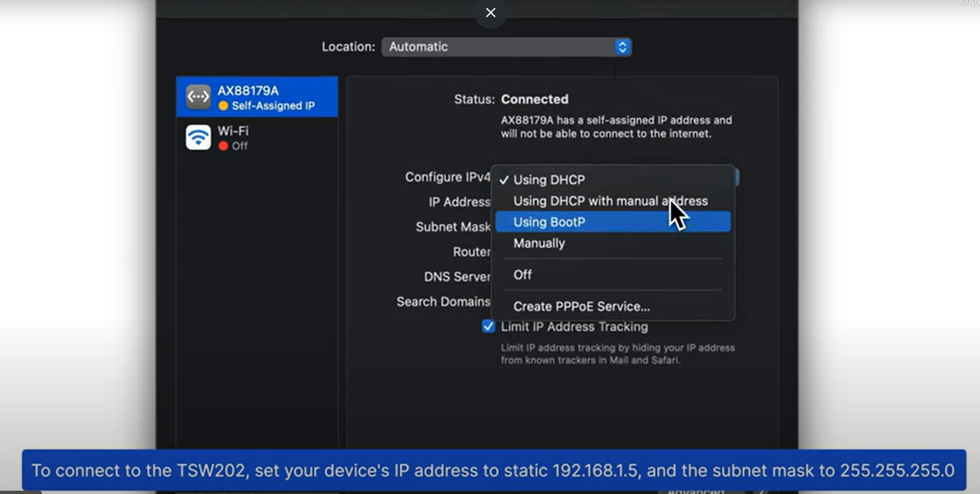Select Manually from Configure IPv4 menu
Viewport: 980px width, 494px height.
[539, 243]
